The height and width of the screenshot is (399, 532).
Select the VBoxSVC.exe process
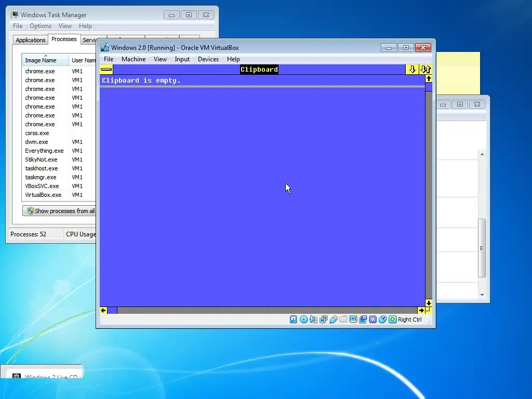pos(59,186)
